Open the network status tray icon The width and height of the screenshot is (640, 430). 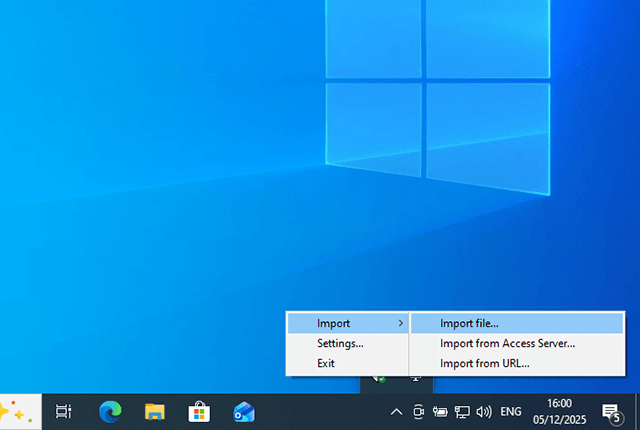tap(462, 411)
